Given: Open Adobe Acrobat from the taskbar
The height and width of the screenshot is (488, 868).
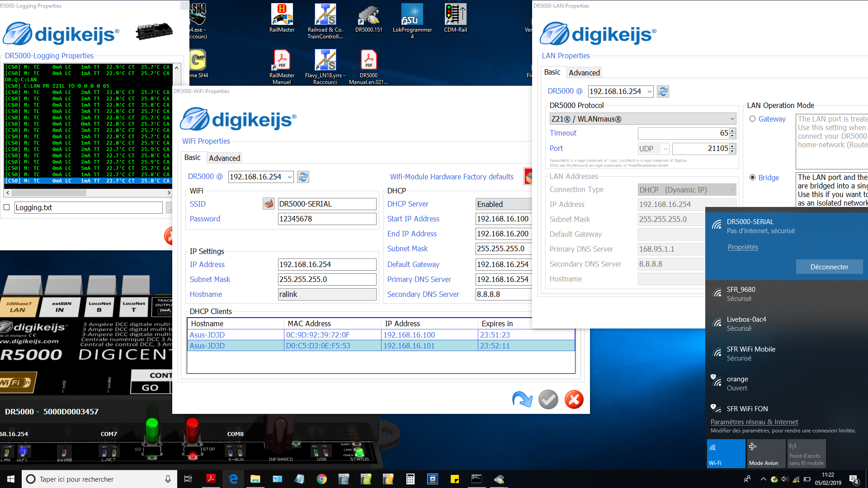Looking at the screenshot, I should 211,479.
